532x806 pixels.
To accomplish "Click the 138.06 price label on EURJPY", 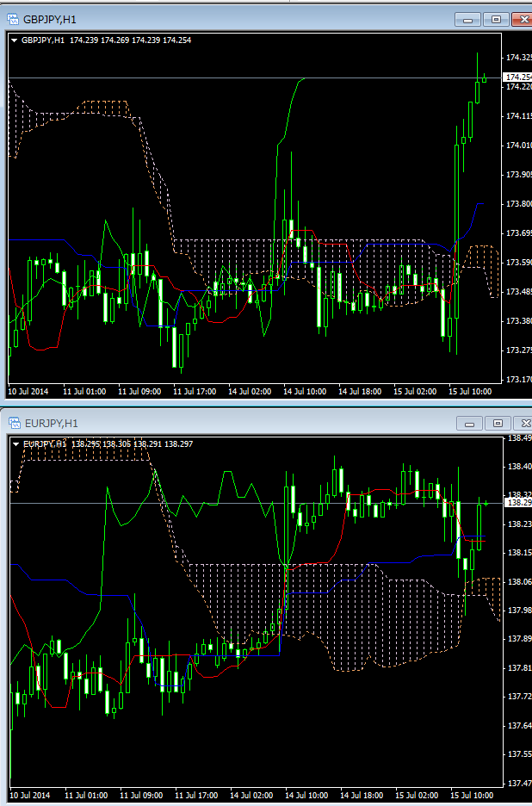I will tap(519, 581).
